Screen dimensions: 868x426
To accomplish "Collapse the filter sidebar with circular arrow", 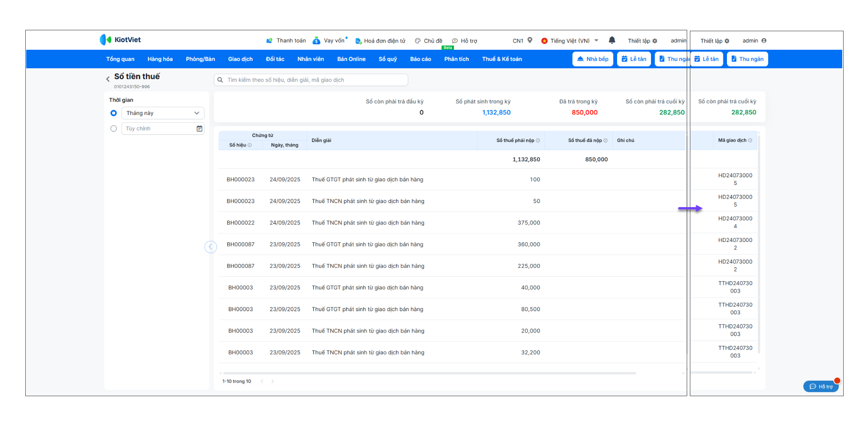I will coord(211,247).
